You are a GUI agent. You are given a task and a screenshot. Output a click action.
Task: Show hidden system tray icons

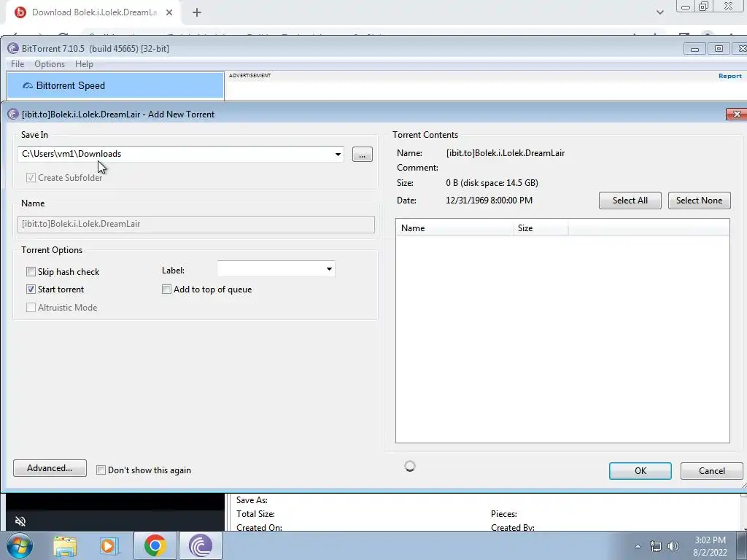click(638, 546)
